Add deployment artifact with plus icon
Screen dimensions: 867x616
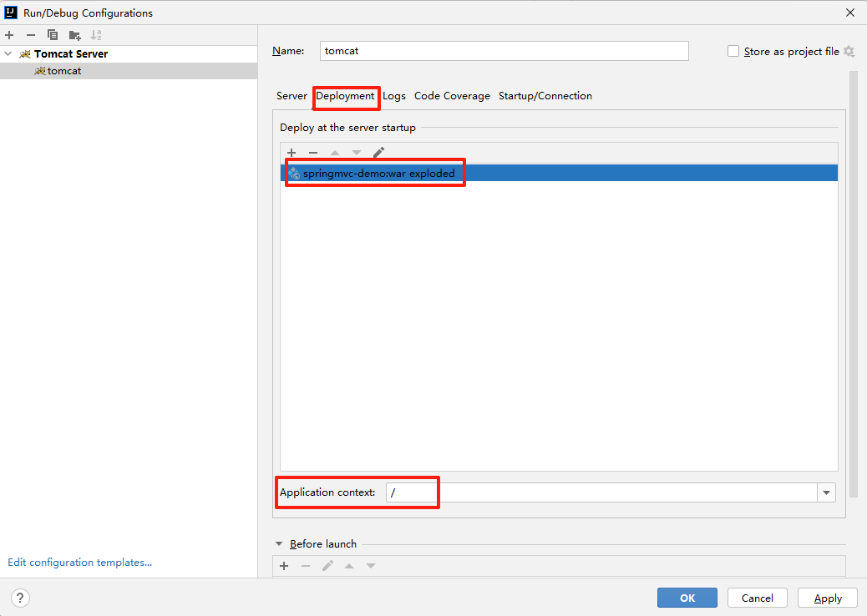tap(292, 153)
